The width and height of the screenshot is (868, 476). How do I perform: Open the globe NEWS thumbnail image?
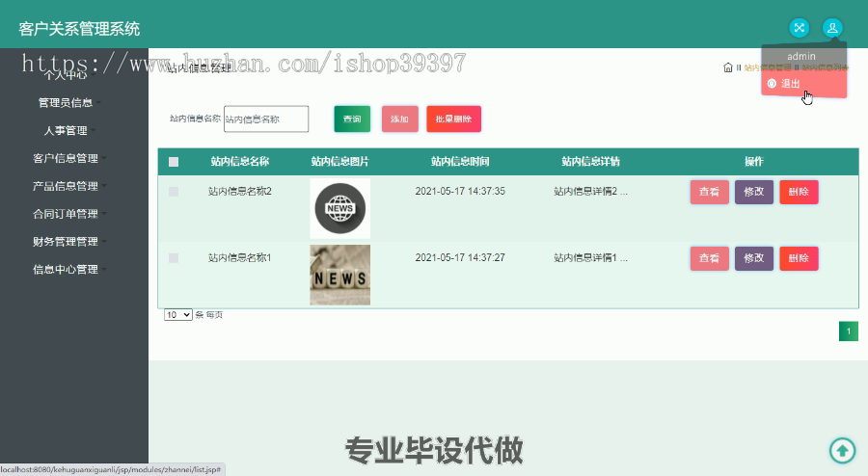click(339, 208)
